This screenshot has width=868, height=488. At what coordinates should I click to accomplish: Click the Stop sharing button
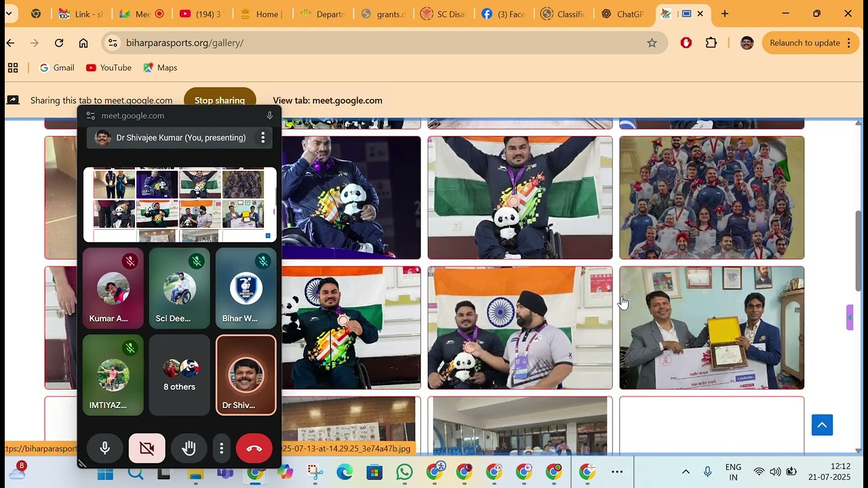tap(220, 100)
